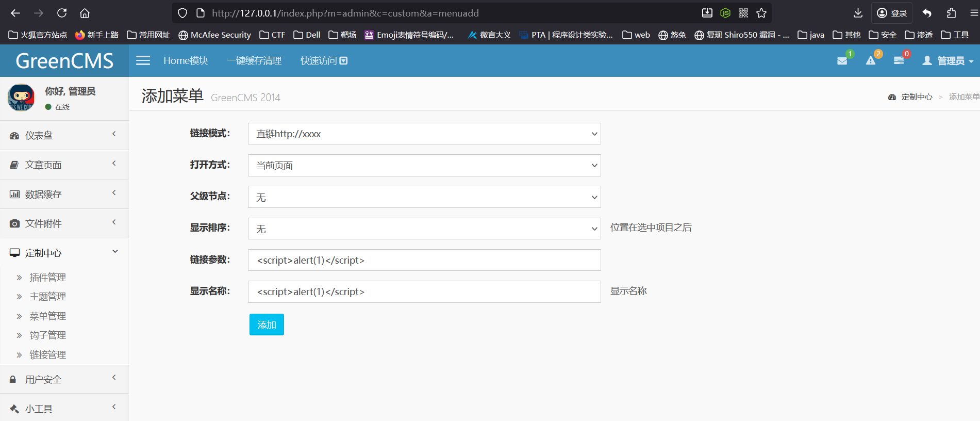Open the 显示排序 dropdown
Image resolution: width=980 pixels, height=421 pixels.
point(424,229)
